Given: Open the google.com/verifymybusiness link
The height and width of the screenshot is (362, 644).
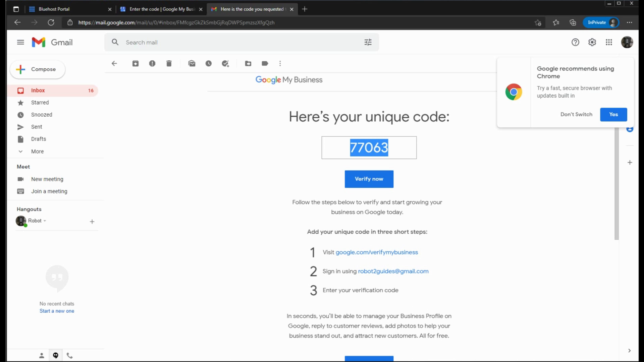Looking at the screenshot, I should pyautogui.click(x=377, y=252).
